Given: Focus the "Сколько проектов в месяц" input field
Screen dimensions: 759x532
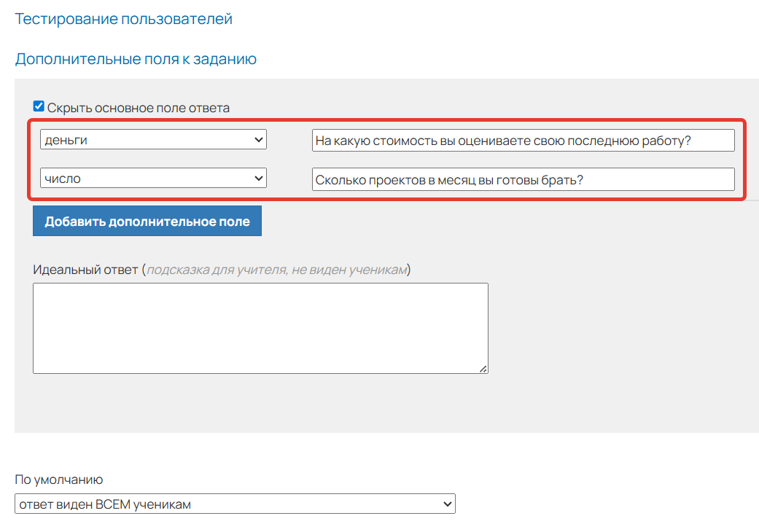Looking at the screenshot, I should coord(523,179).
